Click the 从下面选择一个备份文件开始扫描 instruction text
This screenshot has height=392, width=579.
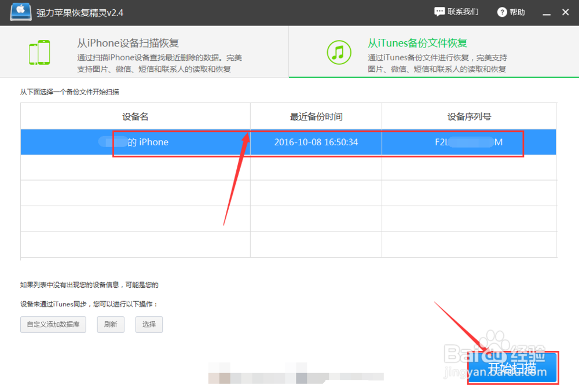(x=69, y=92)
